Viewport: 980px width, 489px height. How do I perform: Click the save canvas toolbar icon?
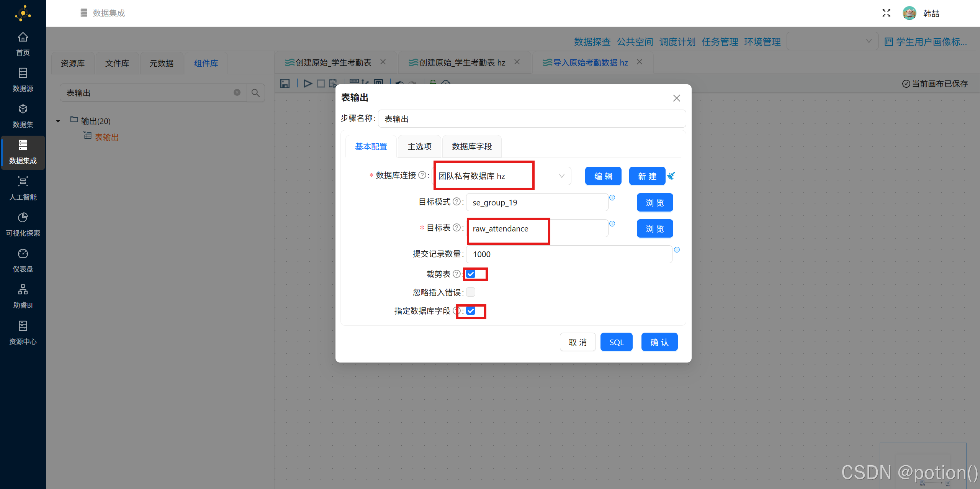pos(285,83)
